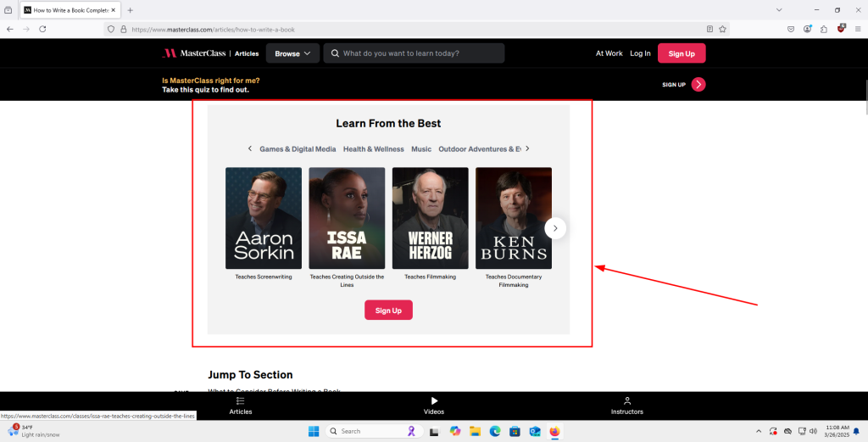Open File Explorer from the taskbar
This screenshot has height=442, width=868.
point(475,431)
